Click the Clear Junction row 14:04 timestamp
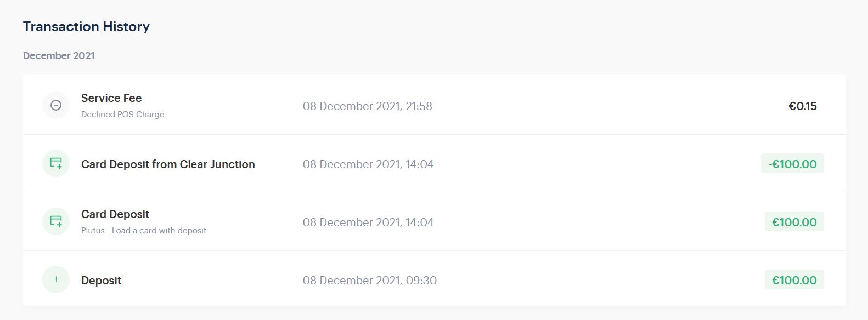This screenshot has height=320, width=868. (368, 164)
